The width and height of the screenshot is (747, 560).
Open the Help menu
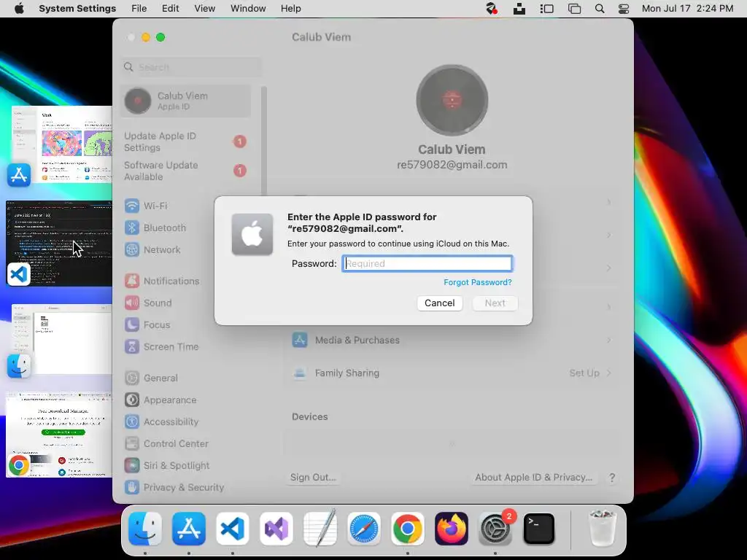290,9
